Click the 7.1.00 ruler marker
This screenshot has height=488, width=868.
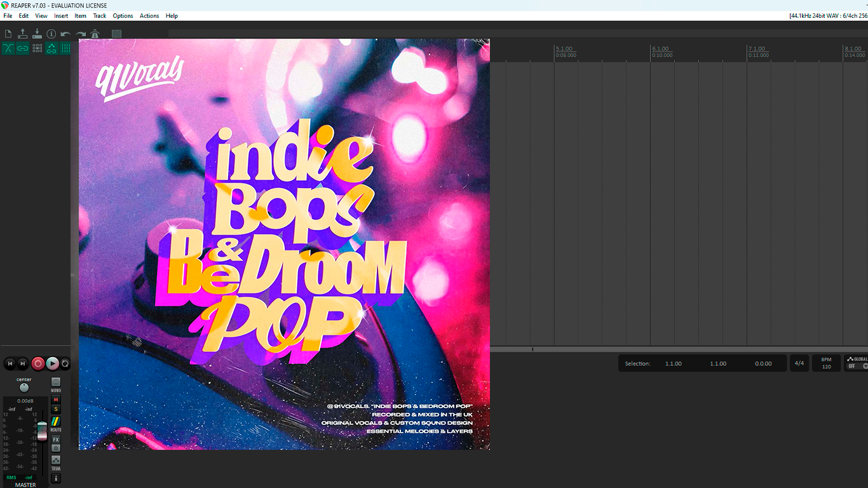click(757, 49)
